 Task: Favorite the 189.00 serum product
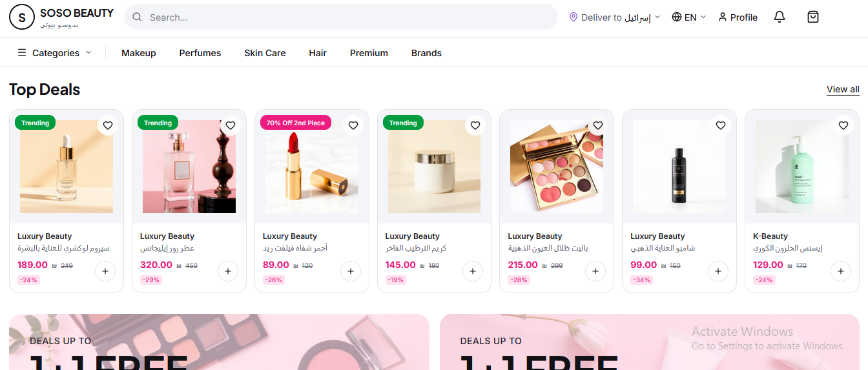108,125
